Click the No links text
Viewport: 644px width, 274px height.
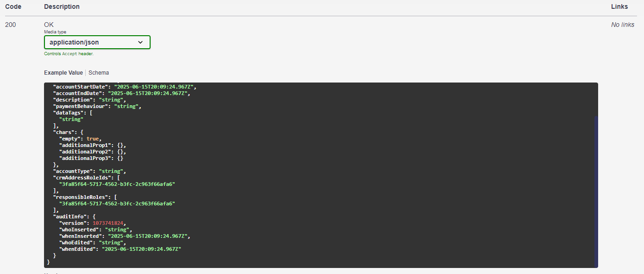point(622,24)
